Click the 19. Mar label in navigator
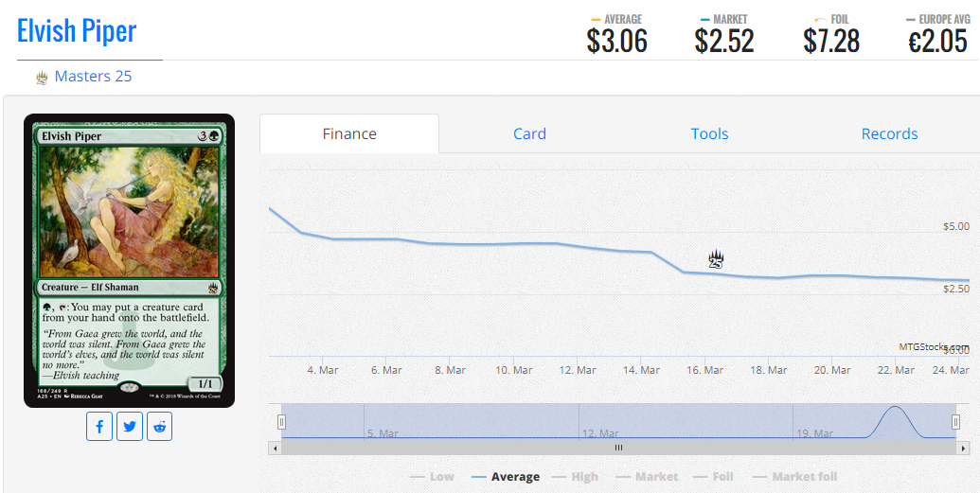The height and width of the screenshot is (493, 980). point(814,433)
